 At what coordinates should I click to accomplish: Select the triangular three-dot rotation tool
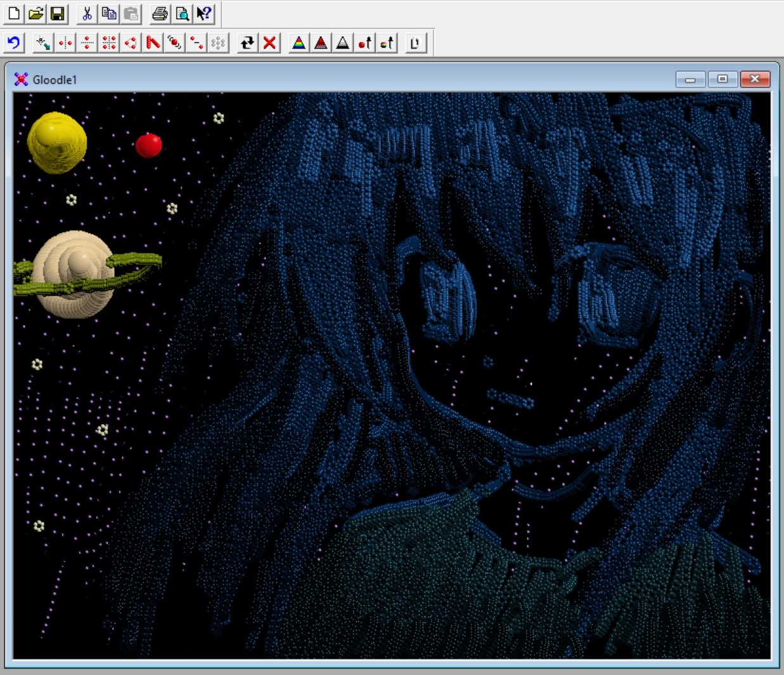(x=131, y=43)
